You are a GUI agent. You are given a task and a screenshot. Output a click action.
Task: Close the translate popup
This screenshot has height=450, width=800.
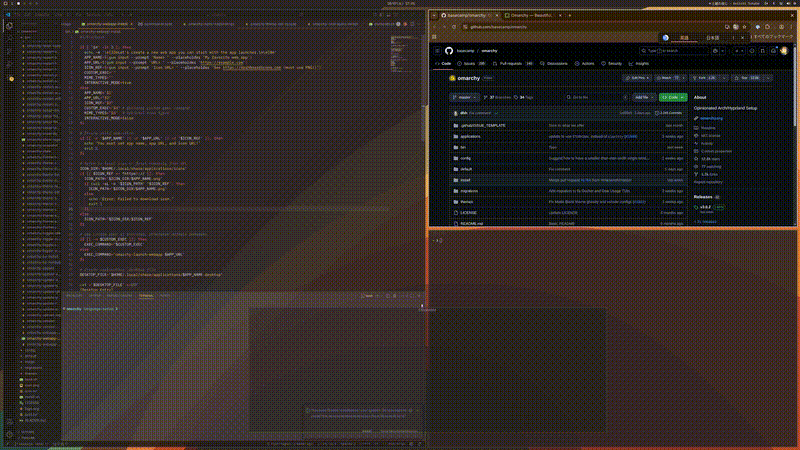[x=742, y=38]
